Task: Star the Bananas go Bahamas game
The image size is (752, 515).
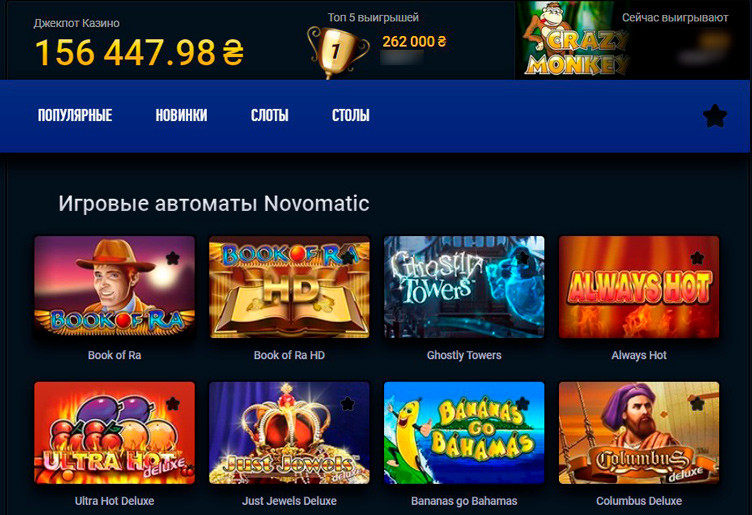Action: (523, 404)
